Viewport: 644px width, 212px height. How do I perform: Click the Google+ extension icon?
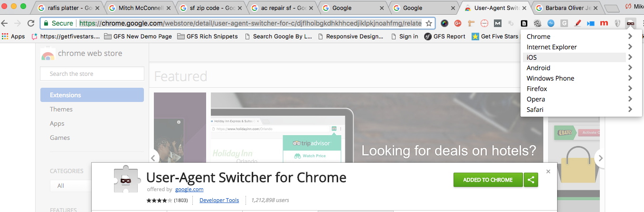pyautogui.click(x=458, y=23)
